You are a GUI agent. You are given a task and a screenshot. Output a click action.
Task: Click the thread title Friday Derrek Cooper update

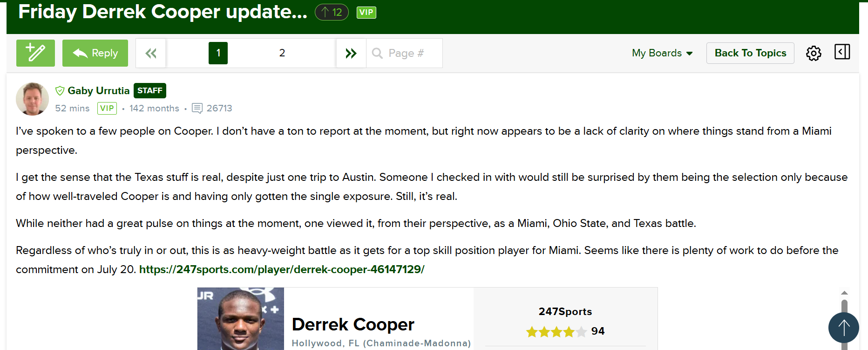[x=163, y=12]
